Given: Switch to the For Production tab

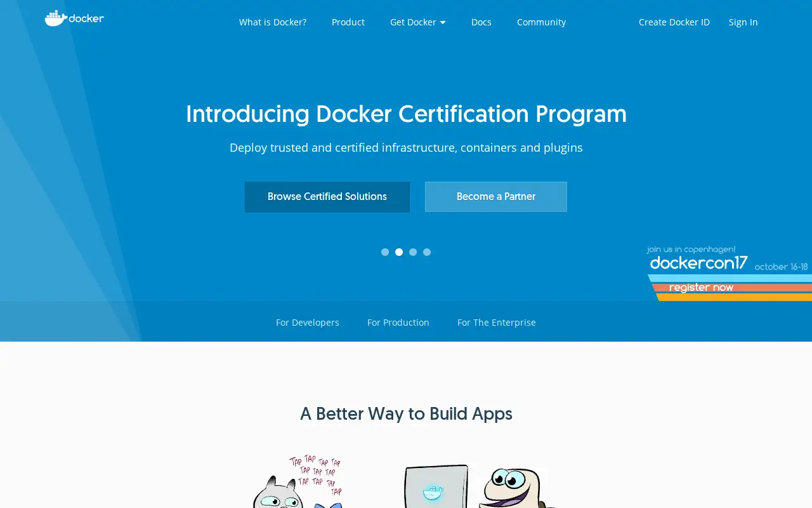Looking at the screenshot, I should point(398,323).
